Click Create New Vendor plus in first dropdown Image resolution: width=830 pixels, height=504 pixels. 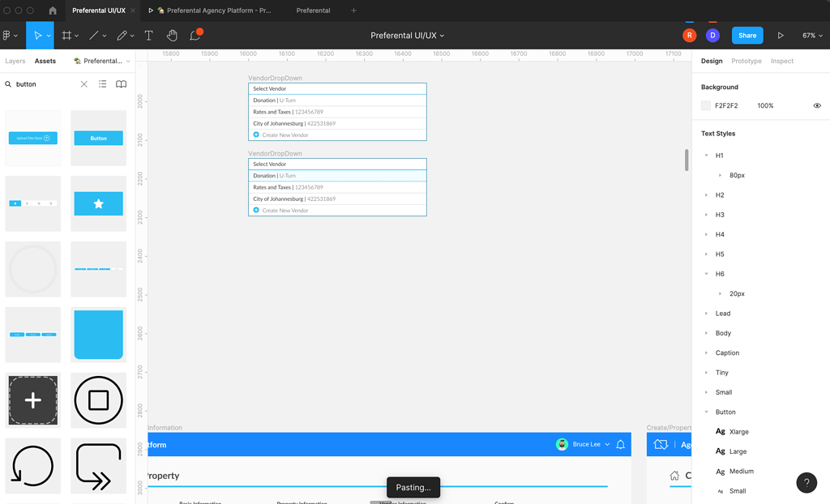click(256, 135)
